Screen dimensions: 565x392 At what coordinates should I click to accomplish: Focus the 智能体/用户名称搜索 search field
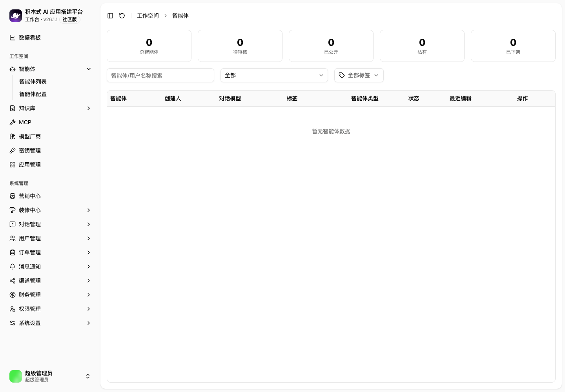pos(160,75)
